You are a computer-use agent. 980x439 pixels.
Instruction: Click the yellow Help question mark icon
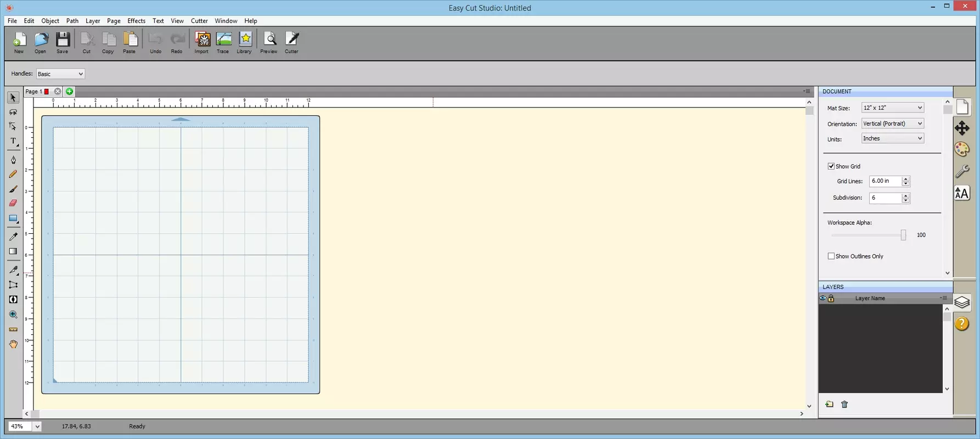click(962, 323)
